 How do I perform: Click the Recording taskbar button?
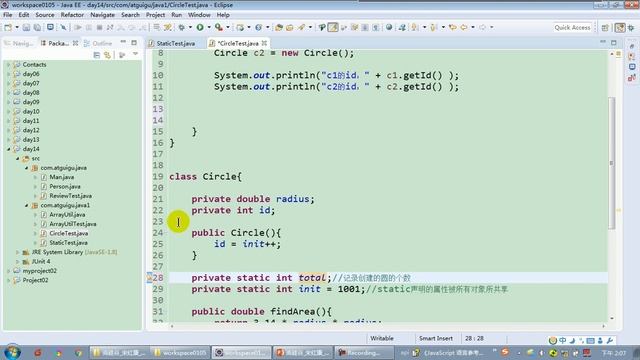click(364, 352)
